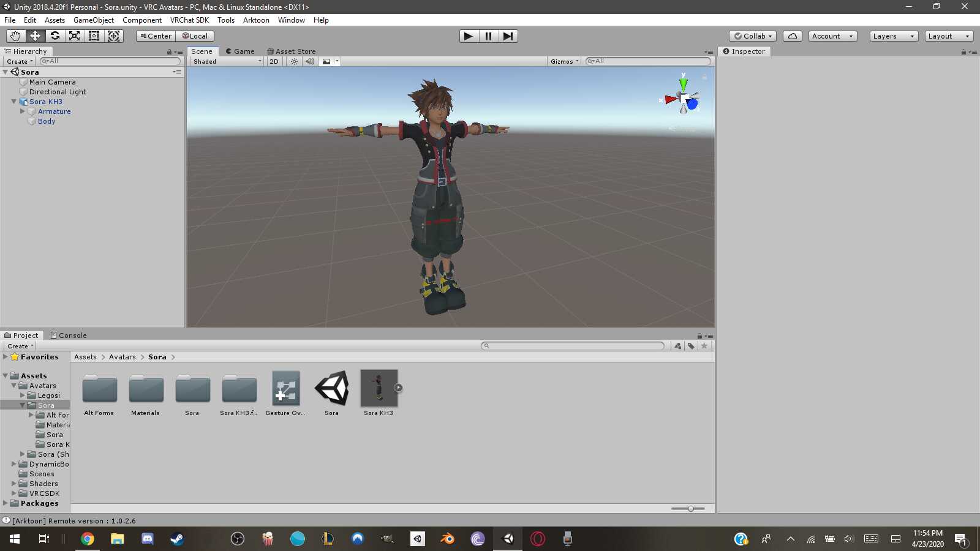980x551 pixels.
Task: Select the Rotate tool
Action: 55,36
